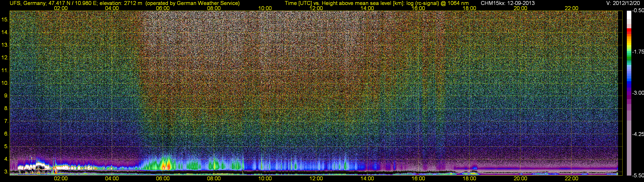Click the height axis label '6.'
644x182 pixels.
click(x=6, y=134)
